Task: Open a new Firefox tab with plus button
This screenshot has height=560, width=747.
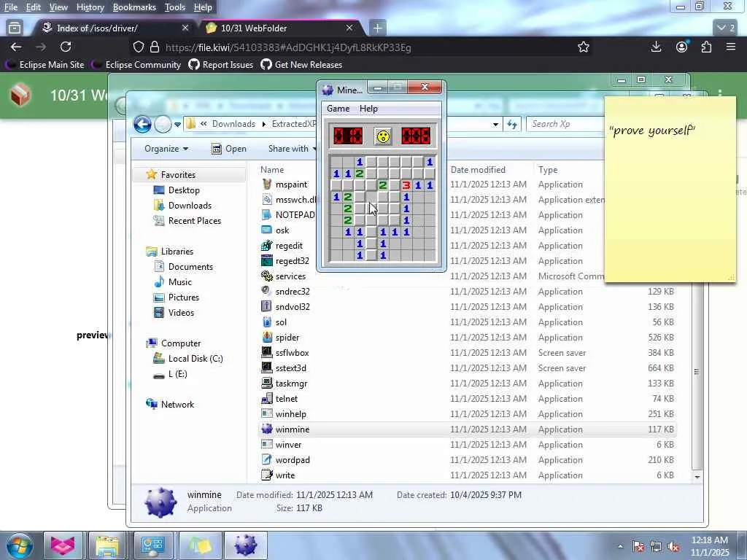Action: [377, 28]
